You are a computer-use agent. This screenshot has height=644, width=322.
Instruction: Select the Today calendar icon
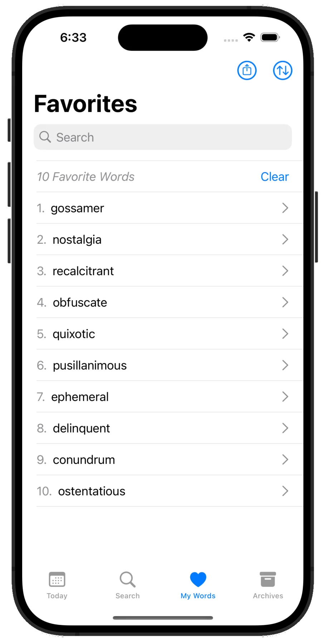tap(57, 580)
